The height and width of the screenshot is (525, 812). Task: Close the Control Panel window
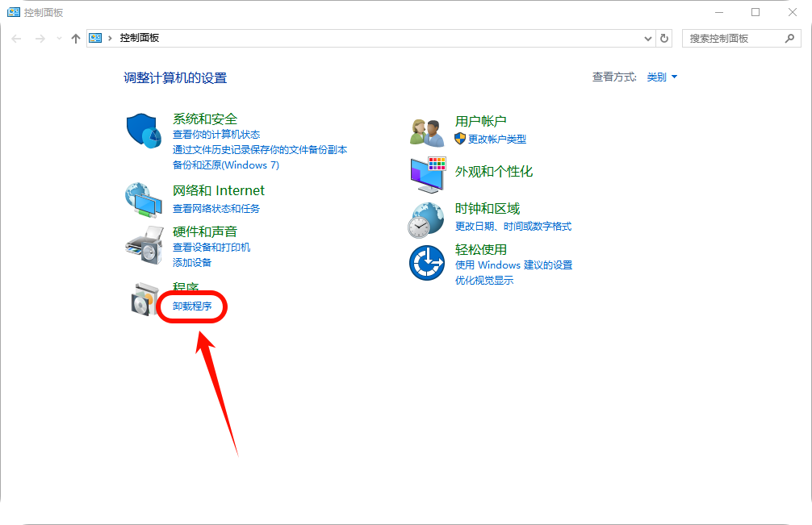coord(793,12)
